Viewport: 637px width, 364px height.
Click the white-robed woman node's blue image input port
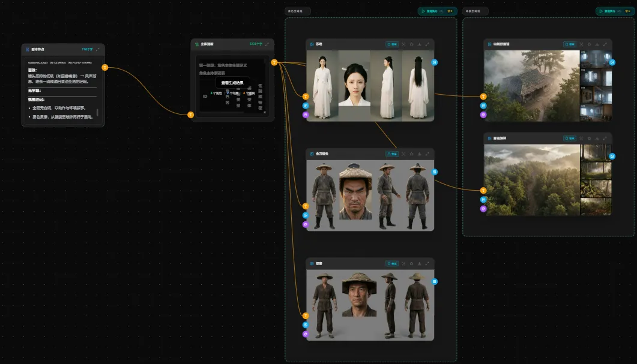click(306, 106)
